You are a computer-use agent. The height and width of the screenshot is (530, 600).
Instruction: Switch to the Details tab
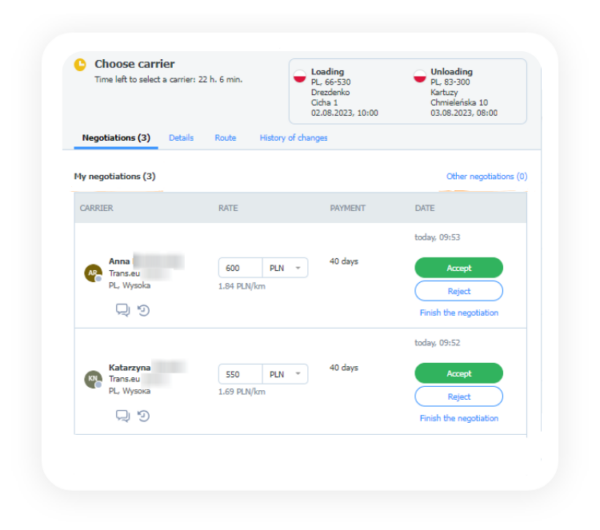click(x=181, y=138)
